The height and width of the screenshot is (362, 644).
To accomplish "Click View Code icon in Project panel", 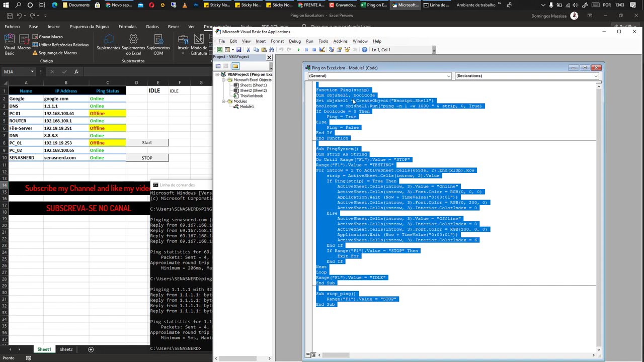I will tap(218, 66).
